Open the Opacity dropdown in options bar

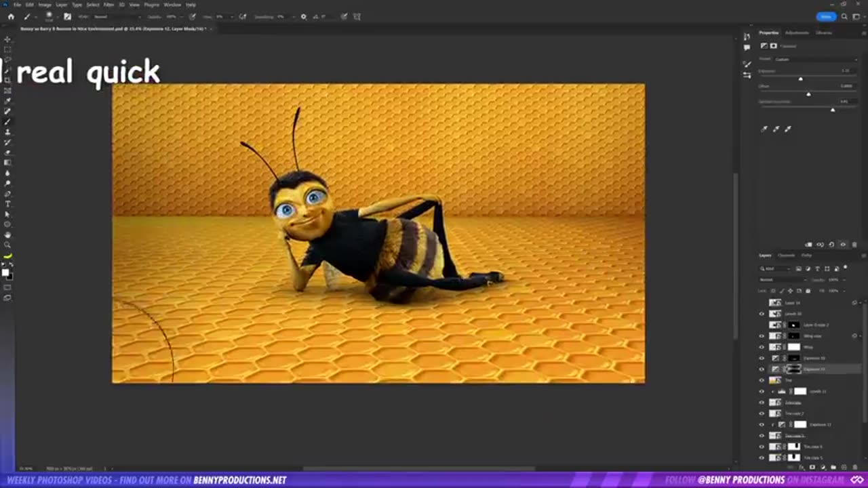pyautogui.click(x=182, y=16)
